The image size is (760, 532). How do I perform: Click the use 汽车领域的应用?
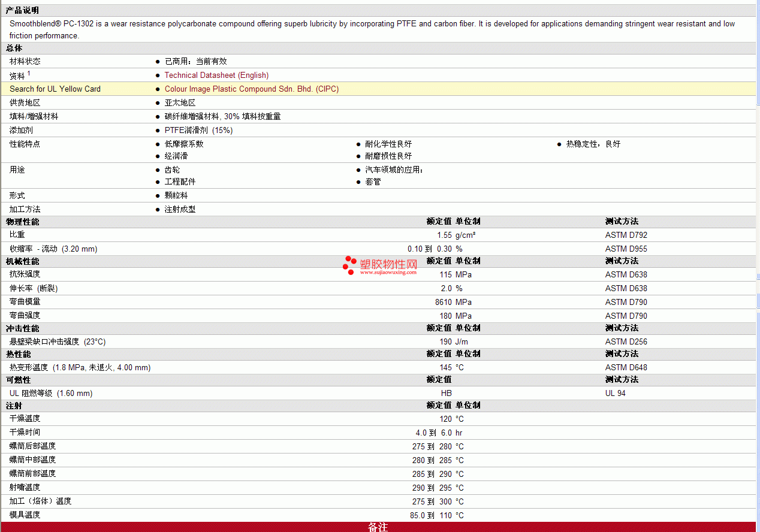coord(394,170)
